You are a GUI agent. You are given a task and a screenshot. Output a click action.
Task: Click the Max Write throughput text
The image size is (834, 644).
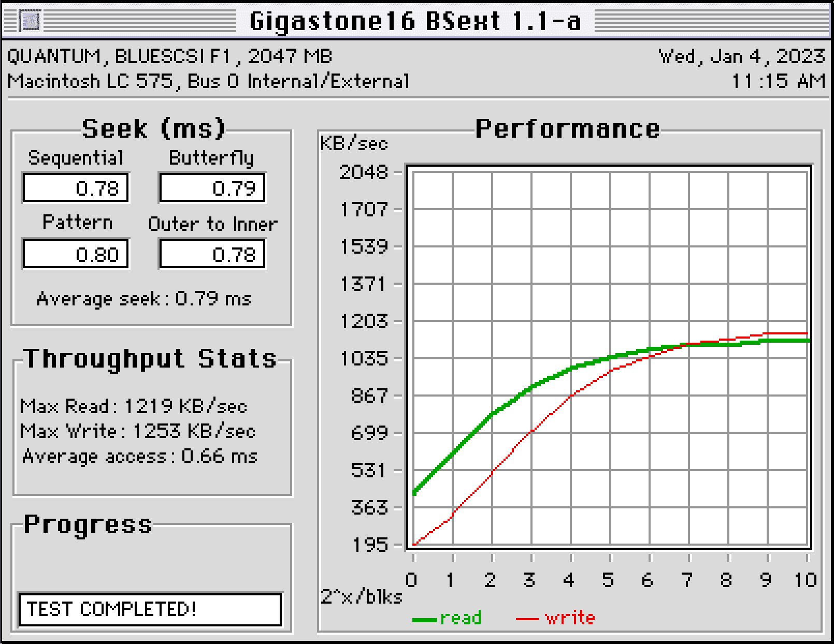coord(138,431)
